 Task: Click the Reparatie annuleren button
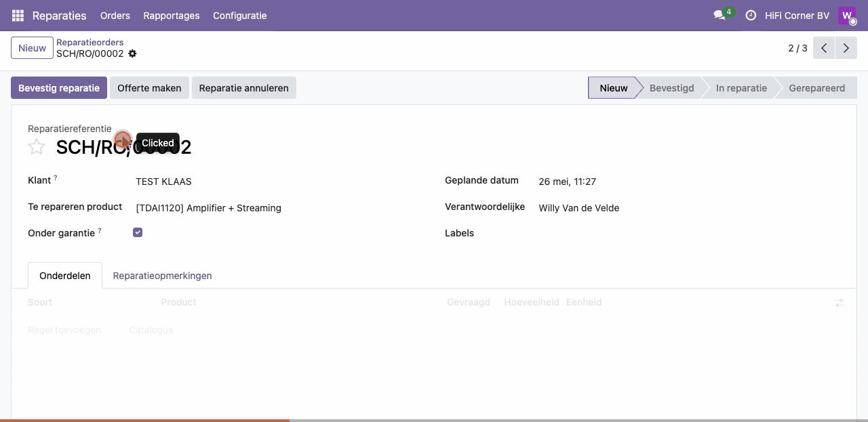[x=243, y=88]
